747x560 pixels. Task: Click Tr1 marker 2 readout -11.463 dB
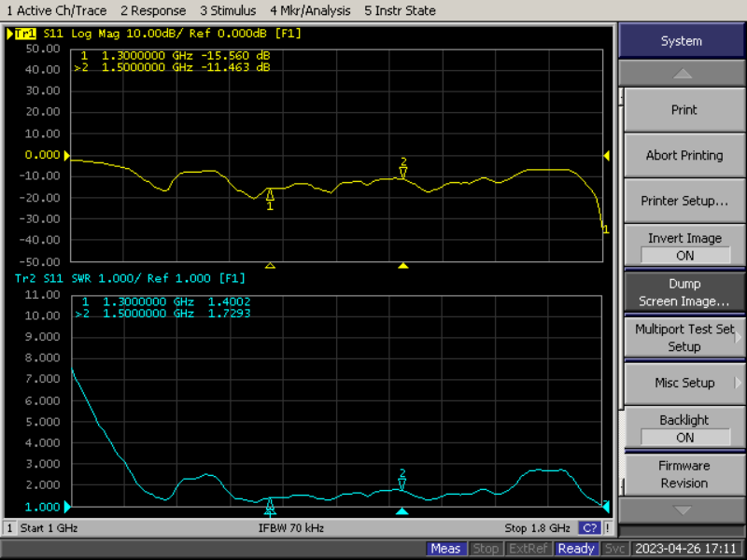click(x=235, y=67)
